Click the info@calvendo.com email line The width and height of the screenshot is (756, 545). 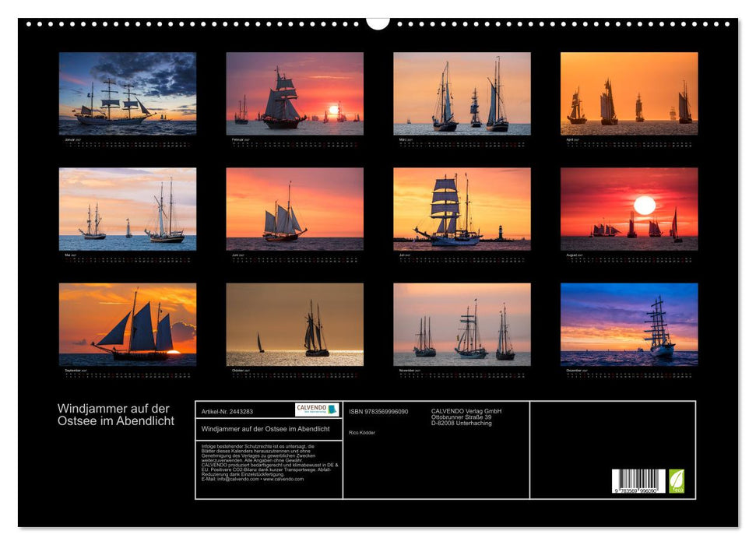pos(252,479)
